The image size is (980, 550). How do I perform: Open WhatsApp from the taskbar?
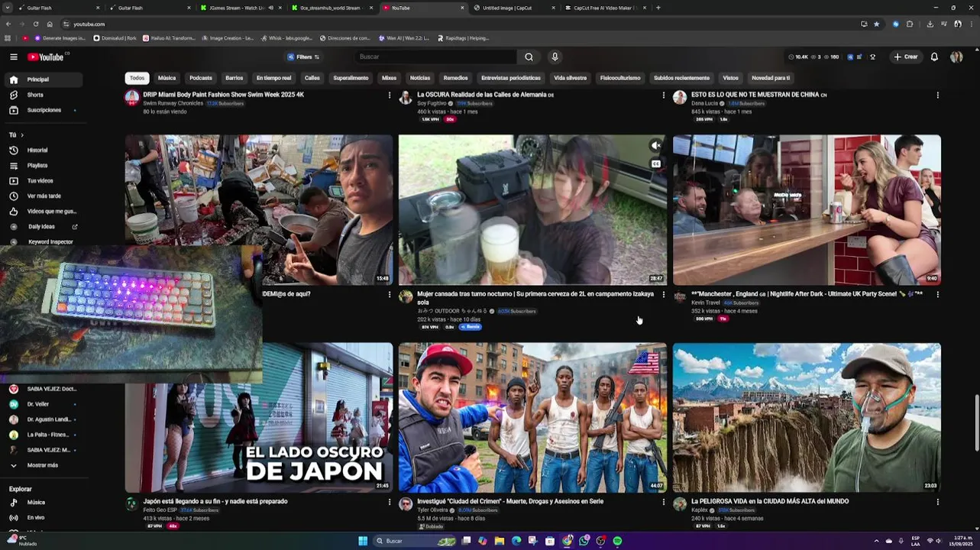coord(584,541)
